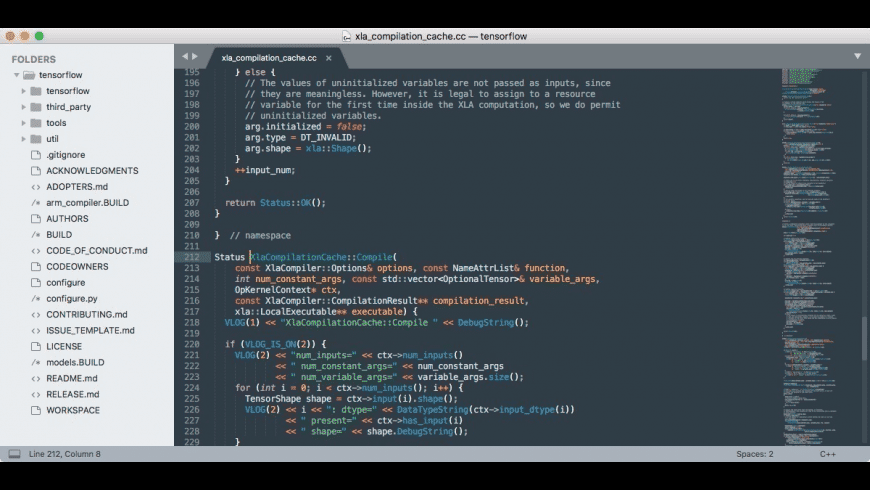Expand the tools folder arrow
This screenshot has width=870, height=490.
24,123
